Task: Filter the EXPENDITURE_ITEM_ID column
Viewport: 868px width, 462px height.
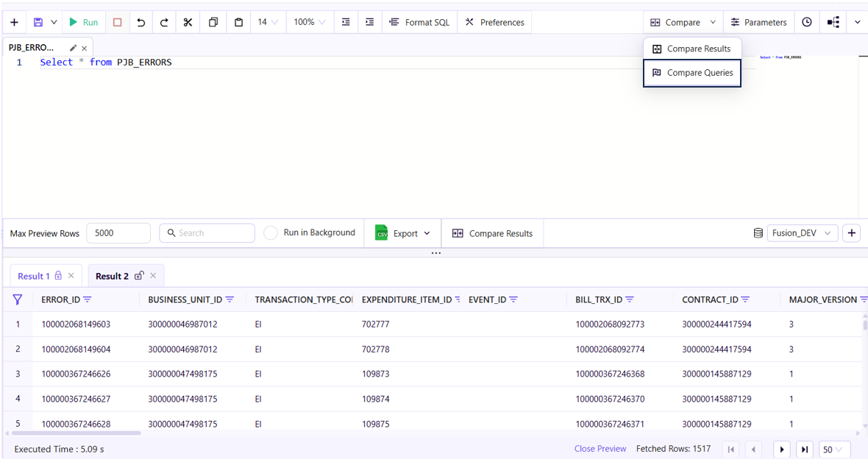Action: 458,299
